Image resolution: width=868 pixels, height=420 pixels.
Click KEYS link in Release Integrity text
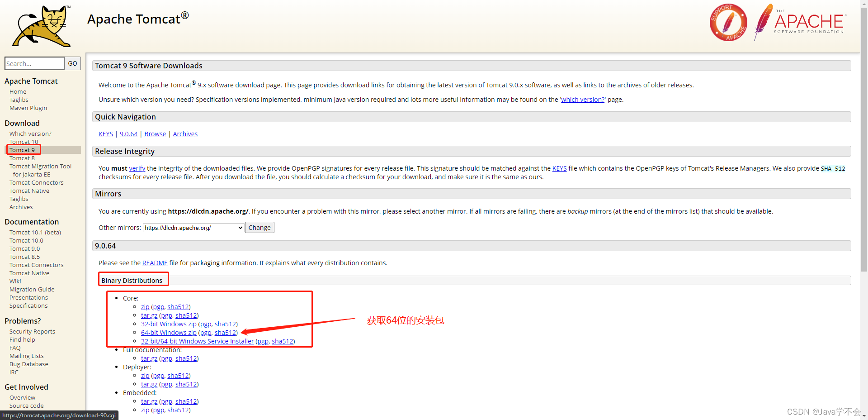click(559, 168)
